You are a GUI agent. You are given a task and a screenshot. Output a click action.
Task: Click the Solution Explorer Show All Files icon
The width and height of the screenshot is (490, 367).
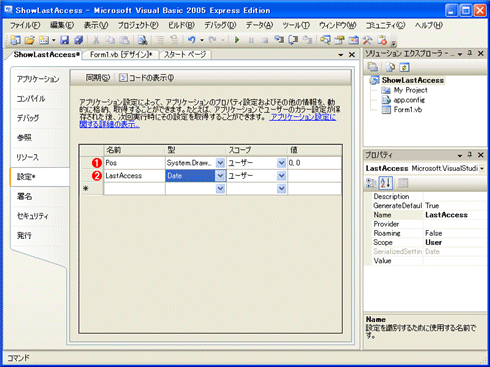[390, 67]
